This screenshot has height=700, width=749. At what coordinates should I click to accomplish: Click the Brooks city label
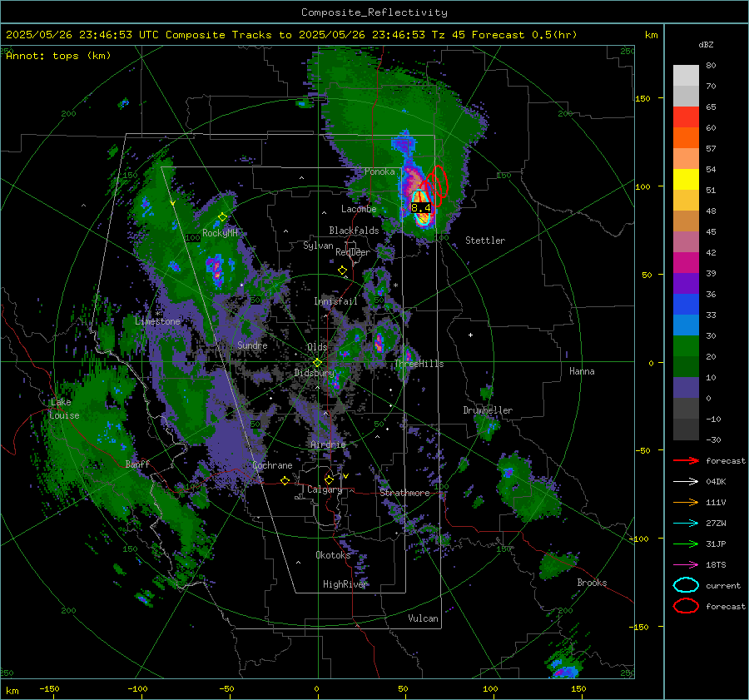click(x=592, y=583)
